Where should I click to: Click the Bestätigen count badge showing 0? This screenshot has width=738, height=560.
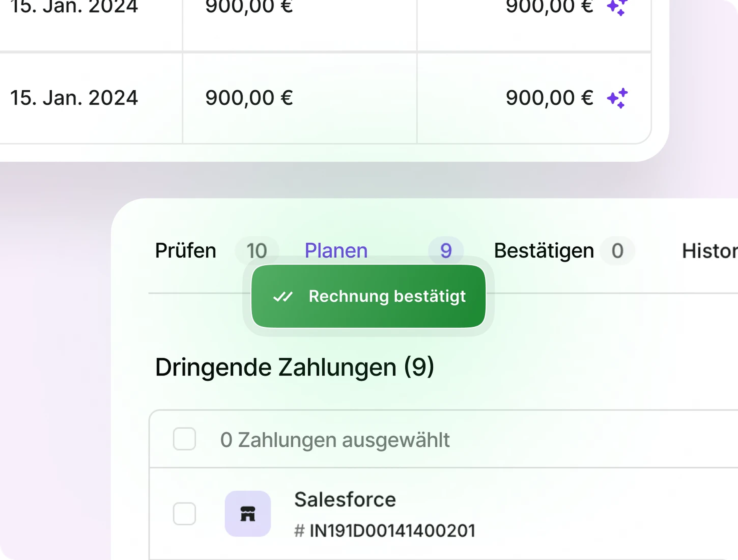pos(617,250)
